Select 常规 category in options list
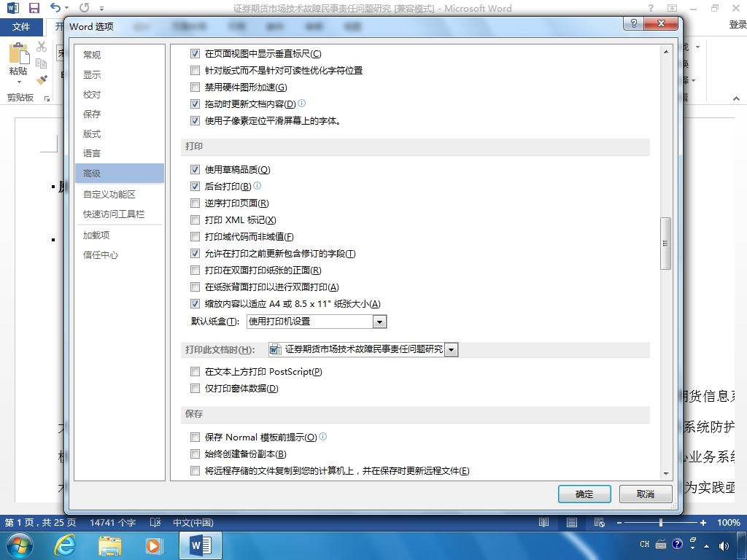The image size is (747, 560). click(x=119, y=55)
